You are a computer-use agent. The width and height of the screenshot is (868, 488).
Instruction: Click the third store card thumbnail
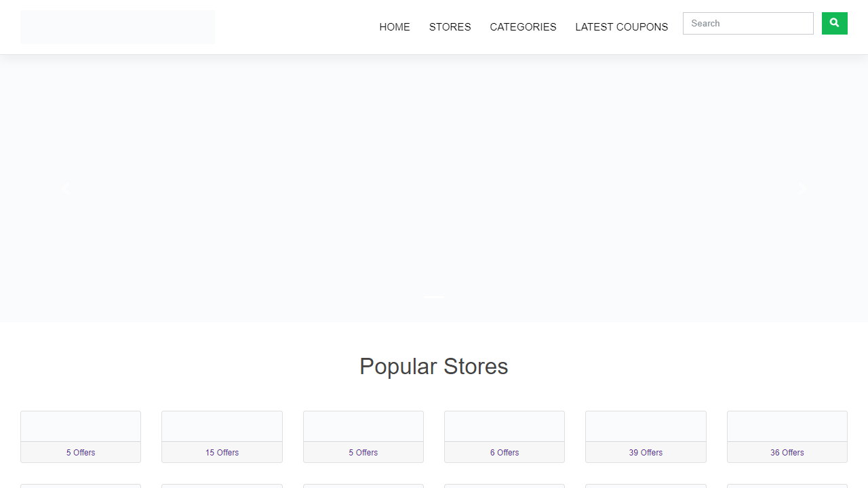[x=363, y=426]
